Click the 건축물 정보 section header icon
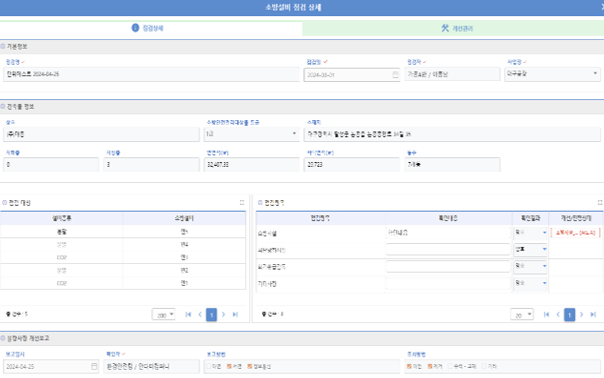The image size is (604, 378). tap(3, 106)
